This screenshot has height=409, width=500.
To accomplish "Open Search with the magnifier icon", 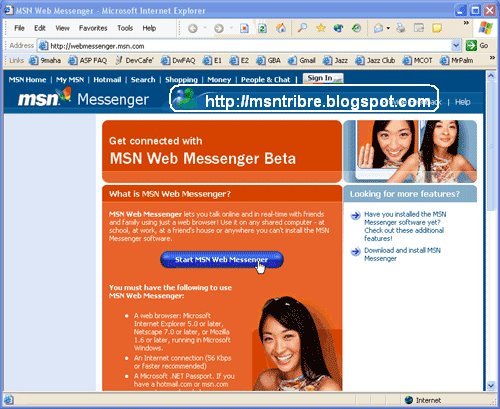I will pos(302,28).
